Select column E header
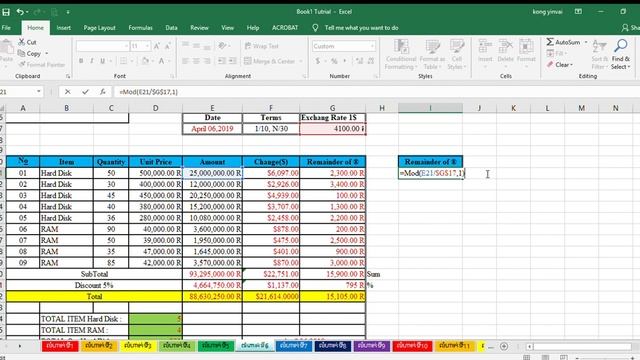 pos(212,108)
